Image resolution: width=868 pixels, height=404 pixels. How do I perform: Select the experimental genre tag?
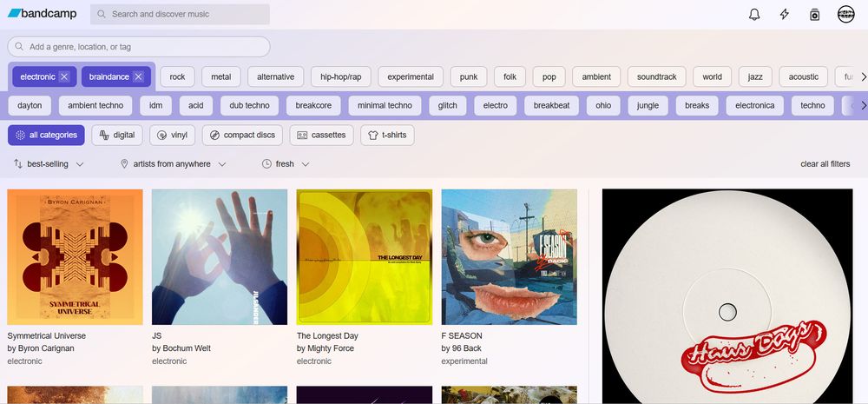tap(411, 77)
